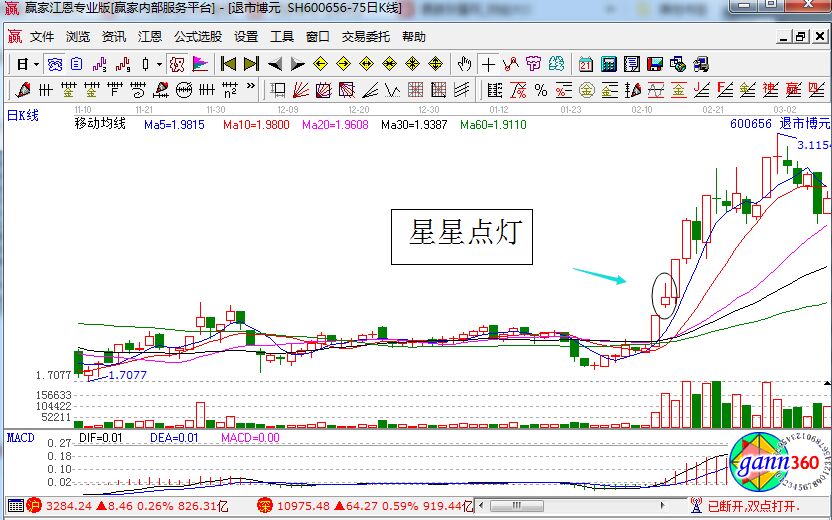The image size is (832, 520).
Task: Open the calculator tool icon
Action: pyautogui.click(x=608, y=64)
